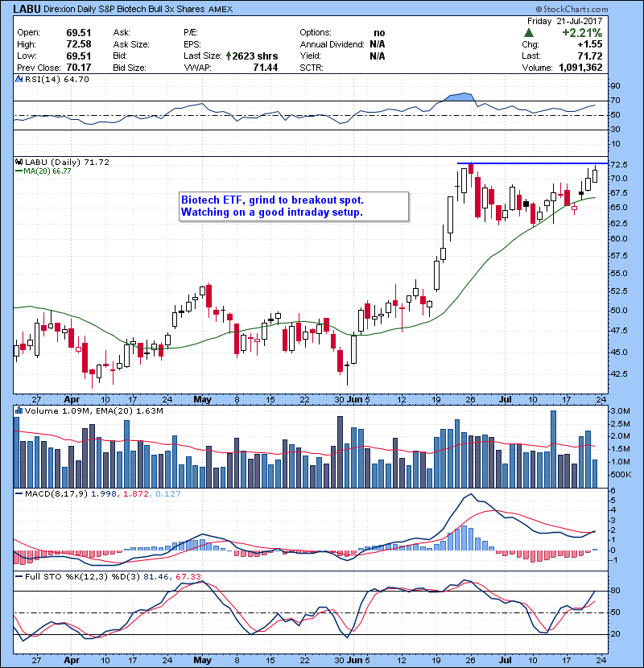Screen dimensions: 644x668
Task: Click the stochastic %K value 81.46
Action: (155, 576)
